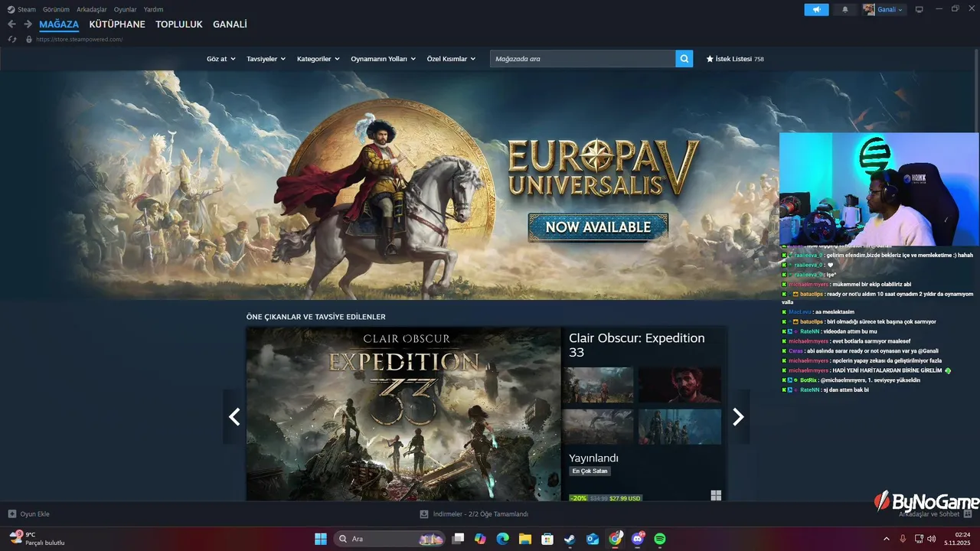Open the volume speaker tray icon
The width and height of the screenshot is (980, 551).
tap(931, 539)
